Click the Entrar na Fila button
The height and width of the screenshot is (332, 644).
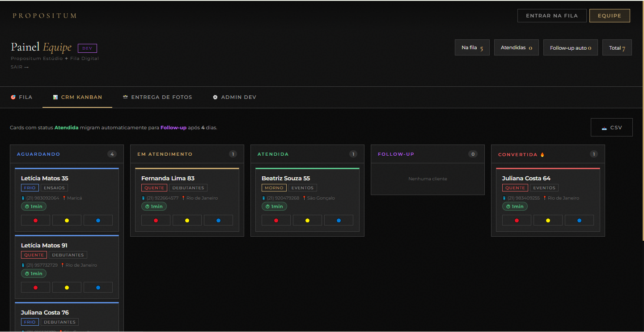[552, 16]
